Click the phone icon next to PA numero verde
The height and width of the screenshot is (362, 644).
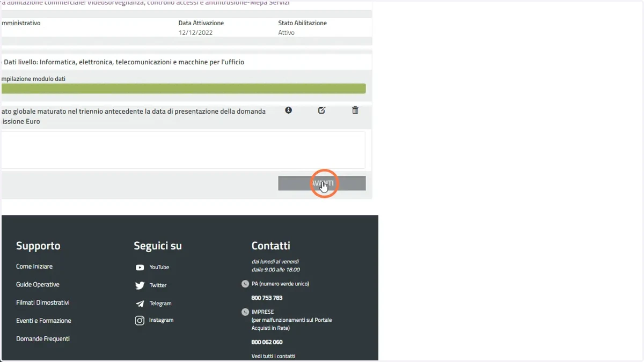click(245, 284)
